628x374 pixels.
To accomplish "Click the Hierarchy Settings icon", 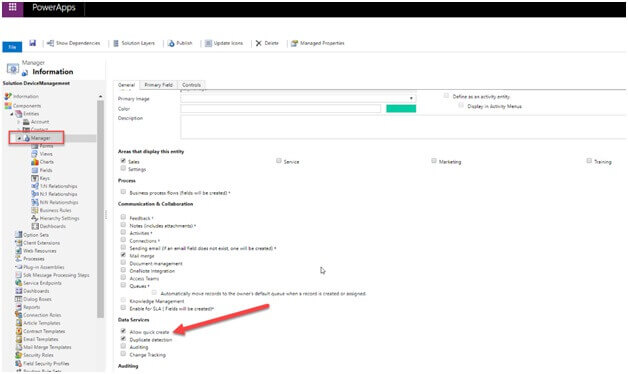I will coord(34,218).
